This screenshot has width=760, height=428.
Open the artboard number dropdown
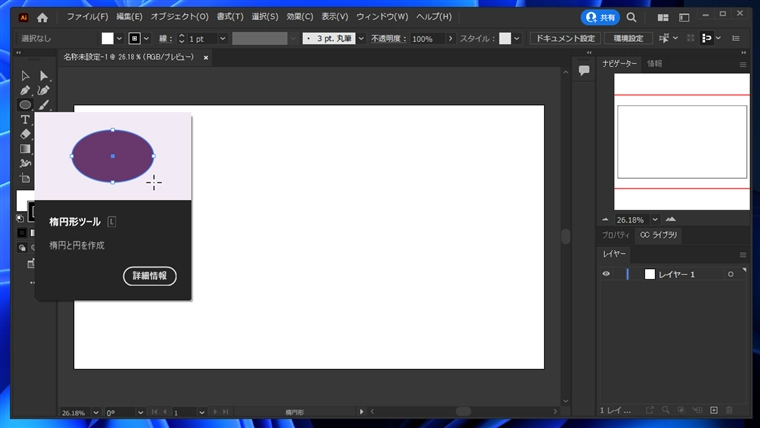coord(202,412)
